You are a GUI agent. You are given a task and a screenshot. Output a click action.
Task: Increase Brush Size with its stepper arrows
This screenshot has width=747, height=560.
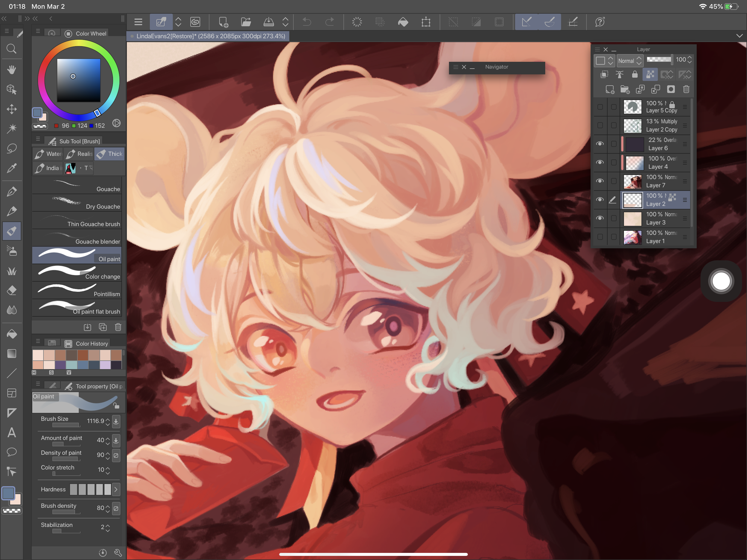[x=108, y=419]
